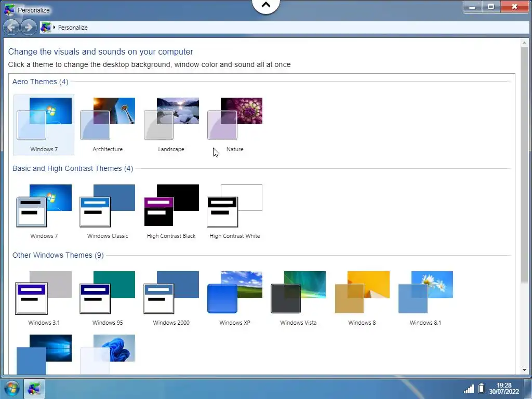Viewport: 532px width, 399px height.
Task: Apply the Architecture theme
Action: 108,125
